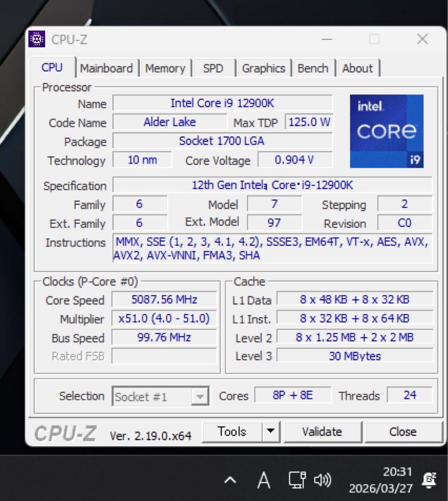
Task: Click the Multiplier value 'x51.0 (4.0 - 51.0)'
Action: click(164, 318)
